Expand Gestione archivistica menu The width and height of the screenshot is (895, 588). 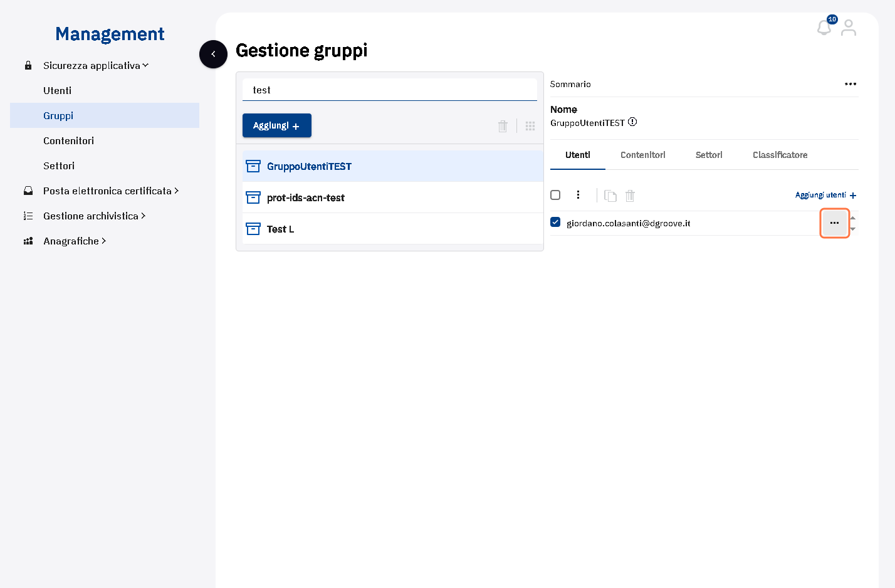94,216
